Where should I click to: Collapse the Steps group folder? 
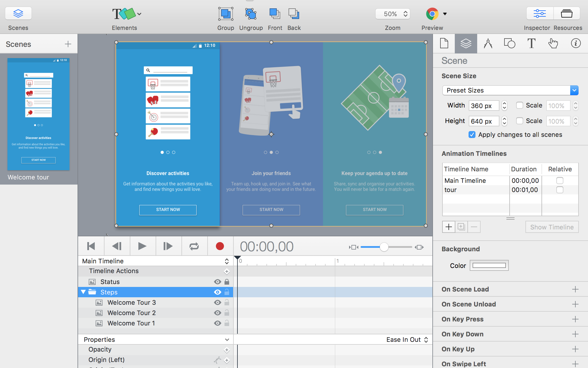click(x=83, y=292)
